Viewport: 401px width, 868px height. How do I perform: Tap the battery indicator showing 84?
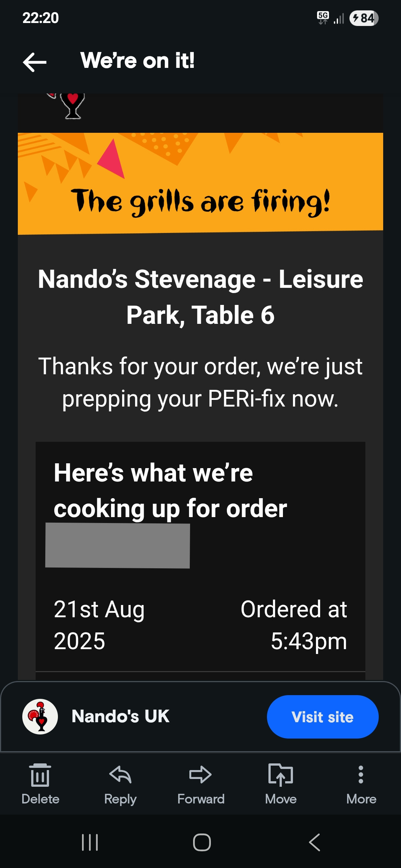click(x=363, y=18)
